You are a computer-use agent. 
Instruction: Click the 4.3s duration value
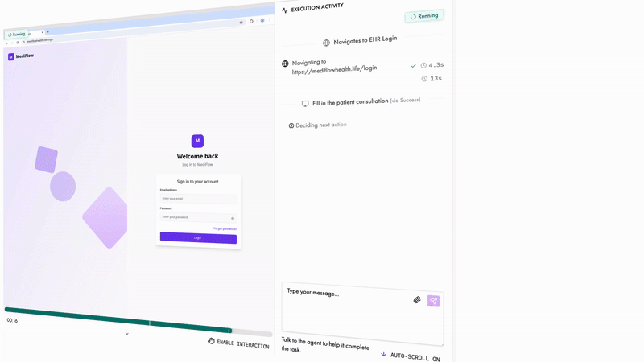[436, 65]
